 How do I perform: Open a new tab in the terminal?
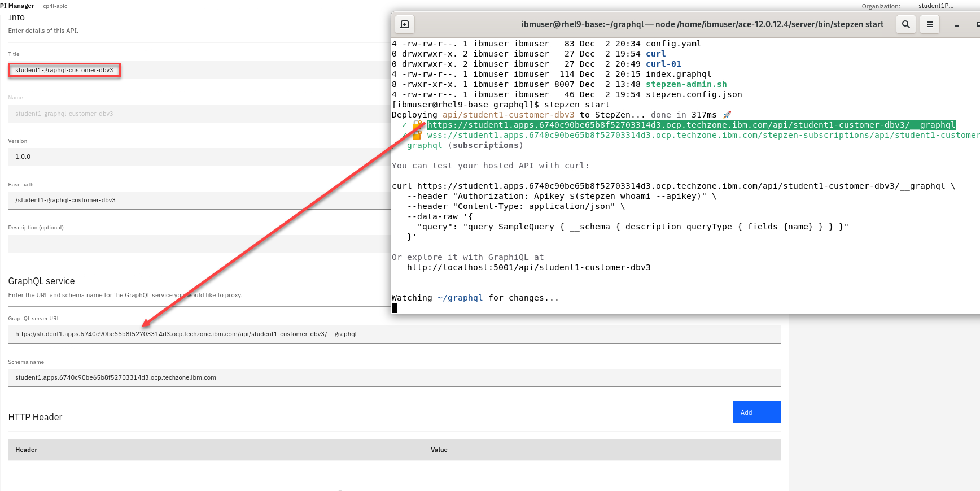coord(405,24)
